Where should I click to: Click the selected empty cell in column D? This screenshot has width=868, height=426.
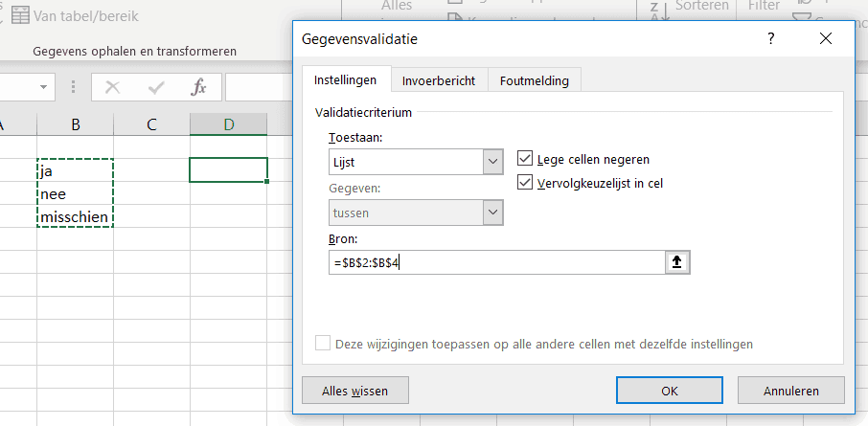point(228,169)
